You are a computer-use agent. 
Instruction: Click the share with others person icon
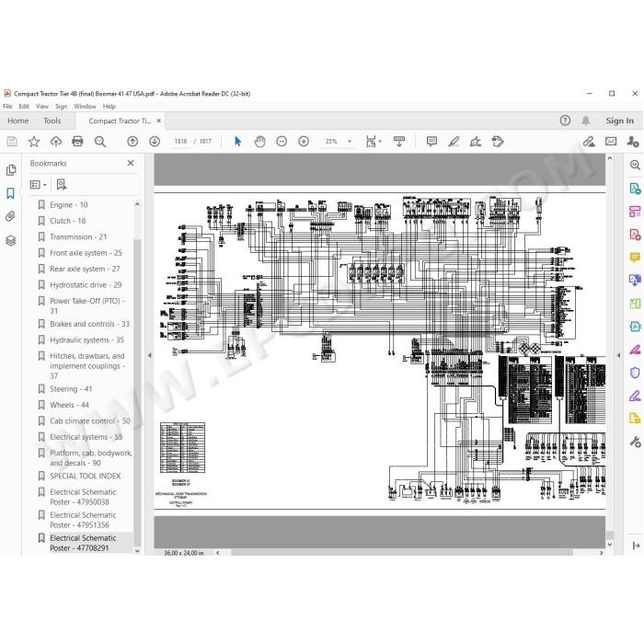(633, 142)
